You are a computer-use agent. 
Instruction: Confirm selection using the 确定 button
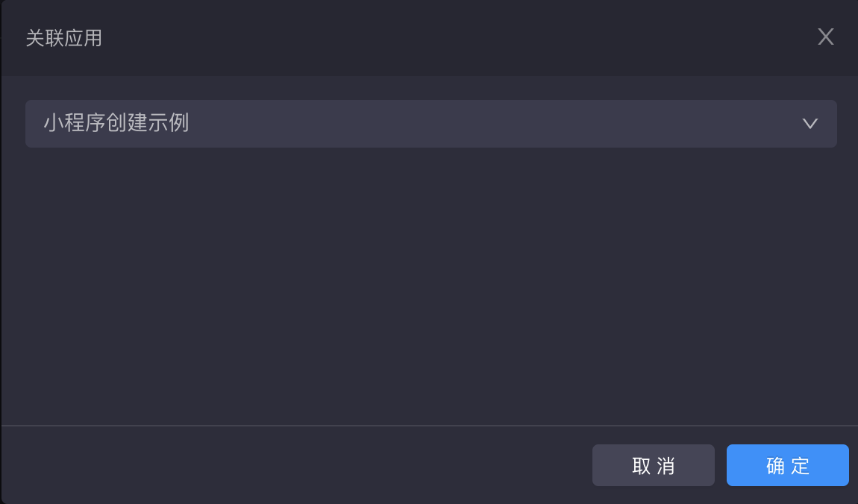point(787,464)
